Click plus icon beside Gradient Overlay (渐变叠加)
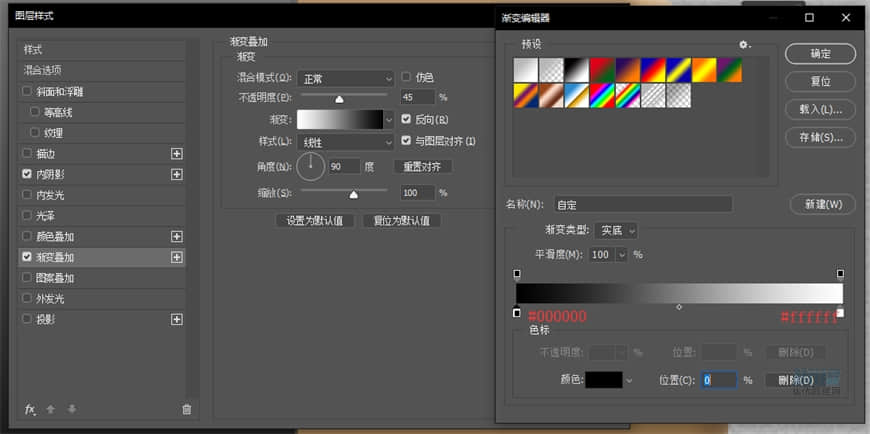 click(x=176, y=258)
